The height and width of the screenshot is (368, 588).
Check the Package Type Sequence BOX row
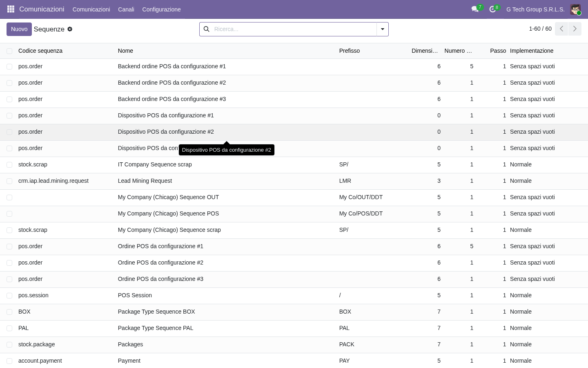pyautogui.click(x=9, y=312)
